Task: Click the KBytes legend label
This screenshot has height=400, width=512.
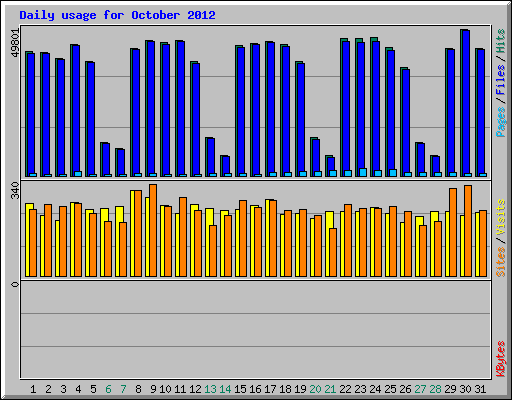Action: pos(501,359)
